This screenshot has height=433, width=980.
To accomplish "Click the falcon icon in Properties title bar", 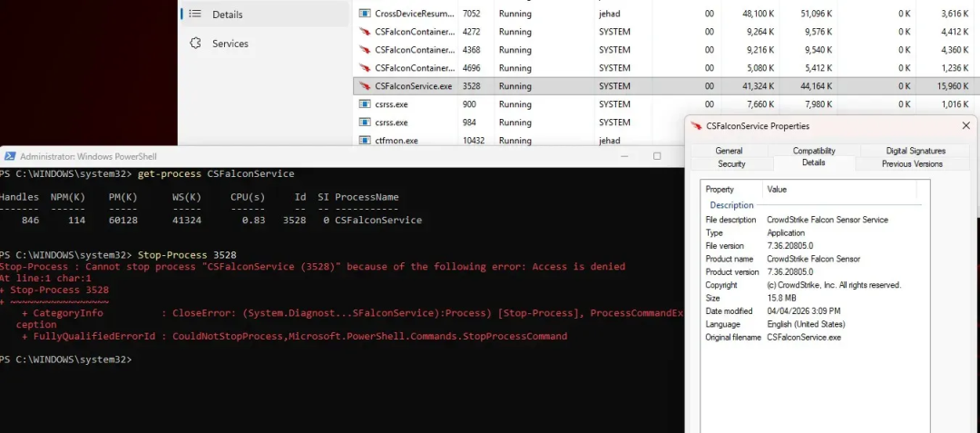I will (x=696, y=126).
